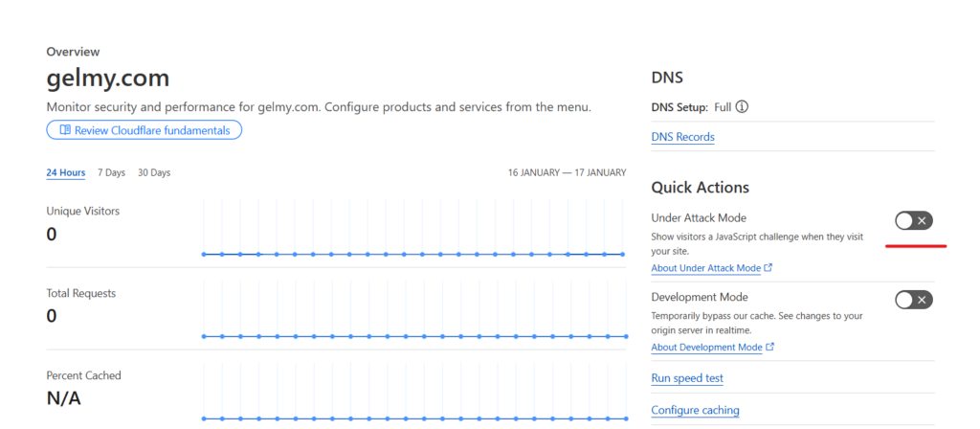Click the 16 JANUARY — 17 JANUARY date range
This screenshot has width=980, height=429.
click(x=567, y=172)
